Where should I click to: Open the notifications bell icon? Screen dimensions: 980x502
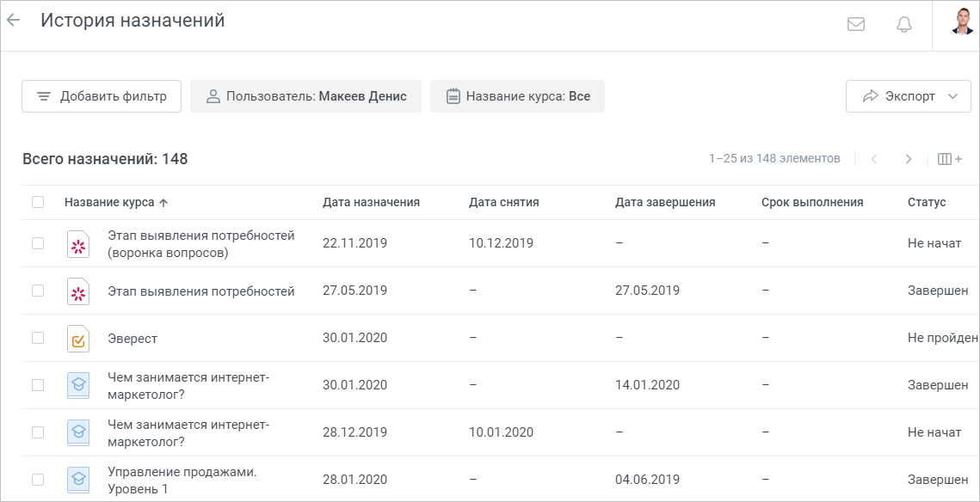coord(903,24)
